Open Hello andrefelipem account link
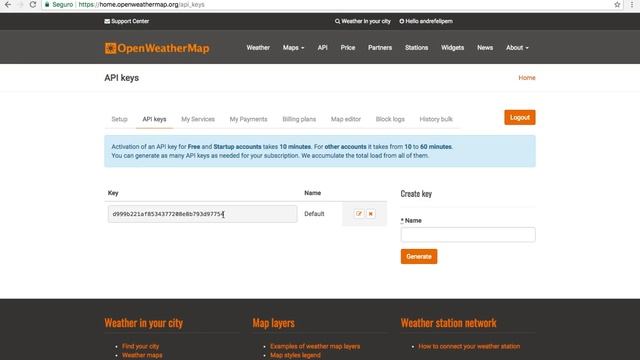 (426, 21)
